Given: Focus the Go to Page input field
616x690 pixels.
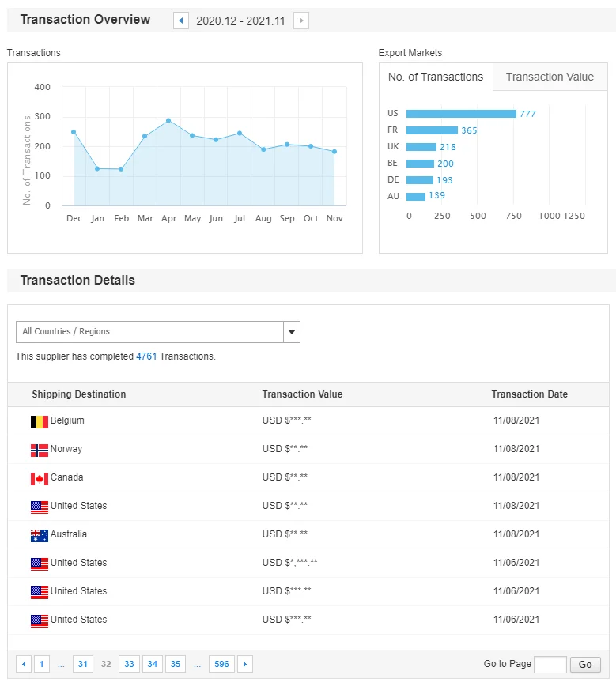Looking at the screenshot, I should click(550, 665).
